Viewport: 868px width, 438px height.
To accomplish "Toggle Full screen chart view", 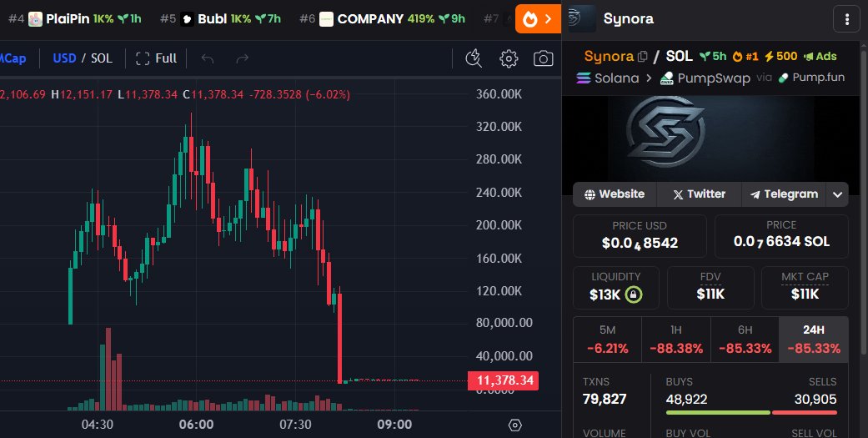I will [x=156, y=58].
